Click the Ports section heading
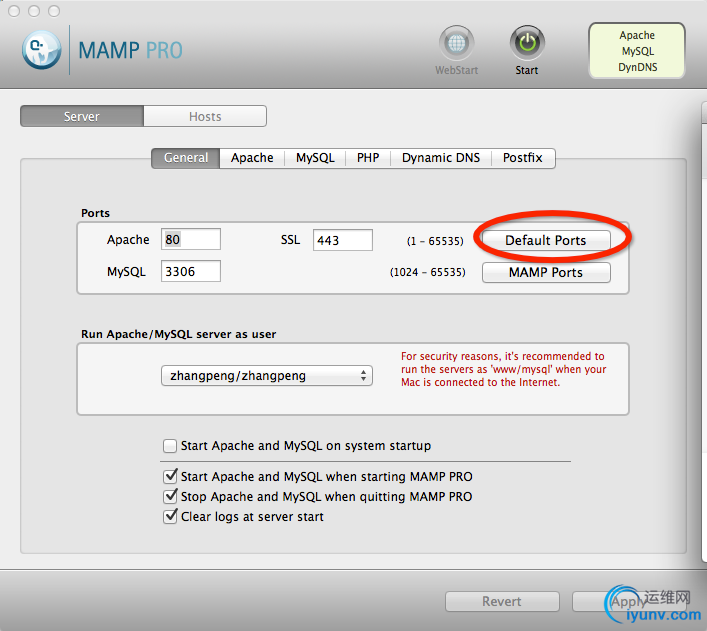This screenshot has height=631, width=707. (x=95, y=213)
